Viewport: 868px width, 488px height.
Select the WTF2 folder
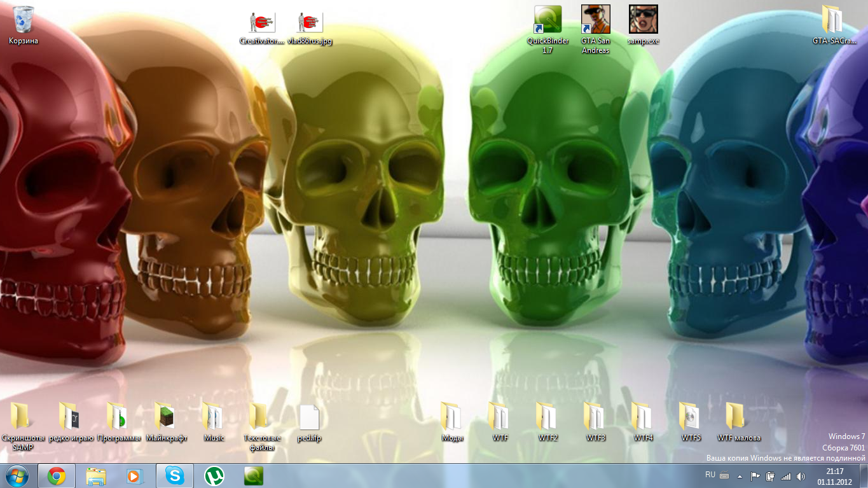548,422
